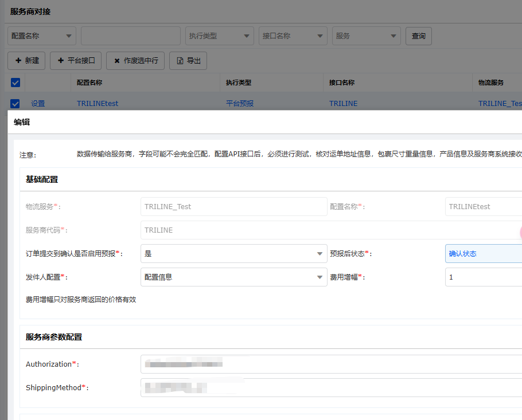The image size is (522, 420).
Task: Click the 设置 link in first row
Action: click(x=38, y=104)
